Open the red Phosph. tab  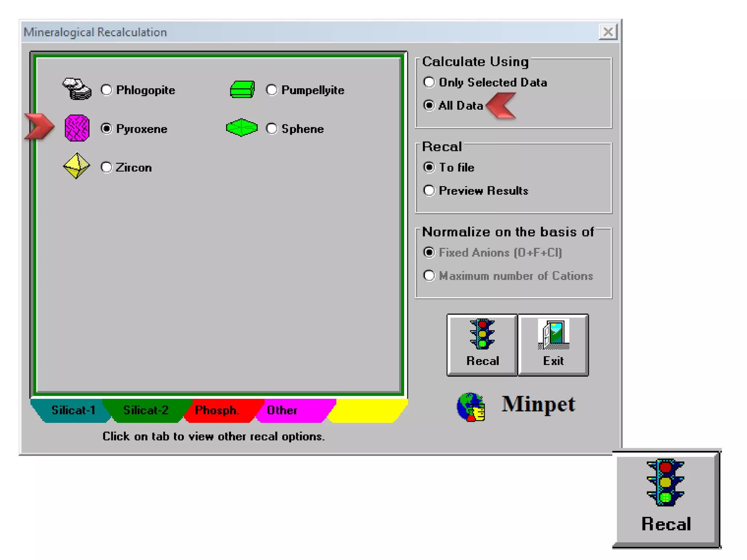click(x=217, y=411)
